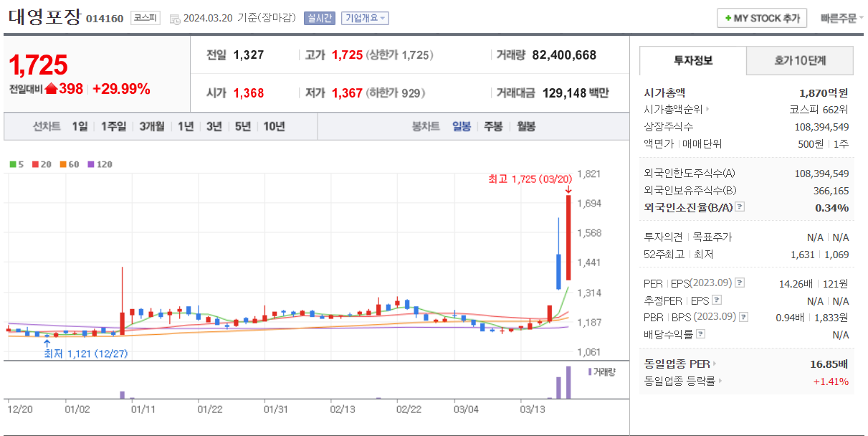
Task: Select the 주봉 candle chart
Action: tap(493, 126)
